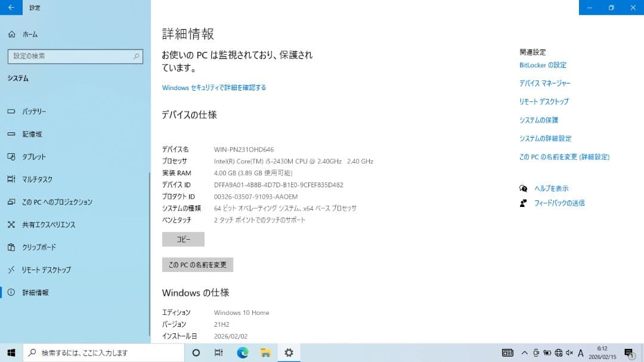Open the Windows Start menu
This screenshot has width=644, height=362.
pyautogui.click(x=11, y=352)
